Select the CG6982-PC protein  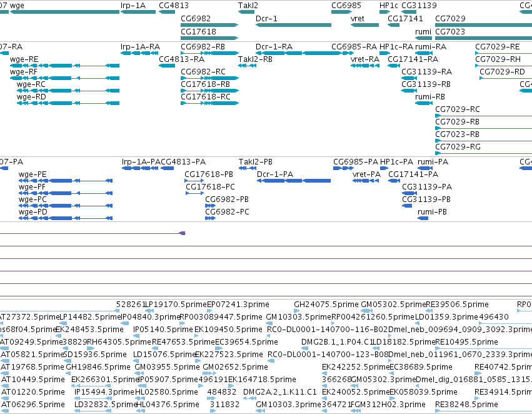coord(210,218)
